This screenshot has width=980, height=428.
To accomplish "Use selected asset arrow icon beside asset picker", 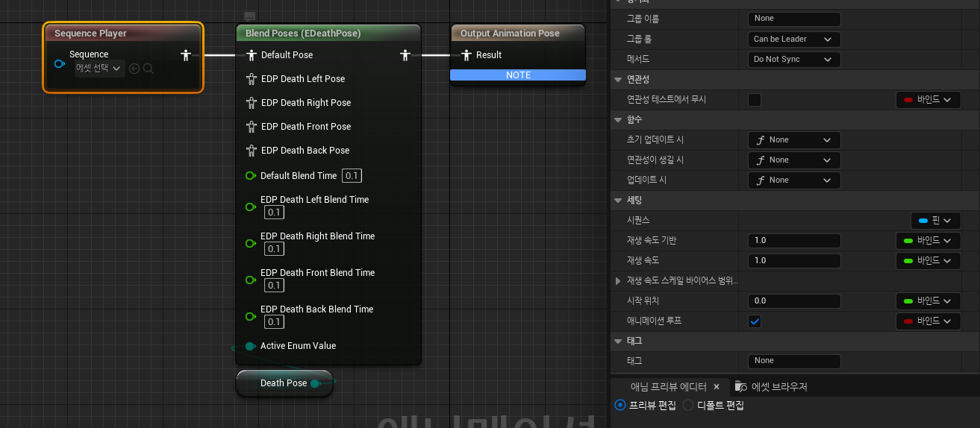I will pos(134,69).
